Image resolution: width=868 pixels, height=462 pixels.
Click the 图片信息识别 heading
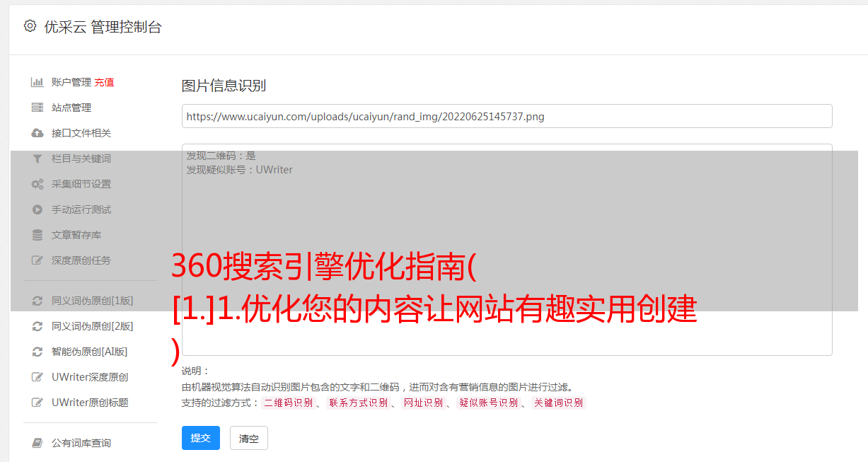[x=224, y=86]
